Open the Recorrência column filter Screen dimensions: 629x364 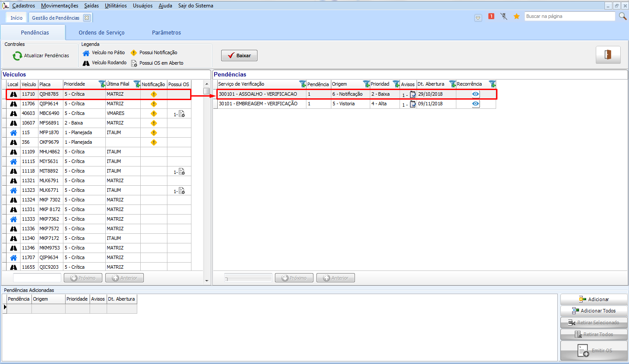tap(492, 84)
